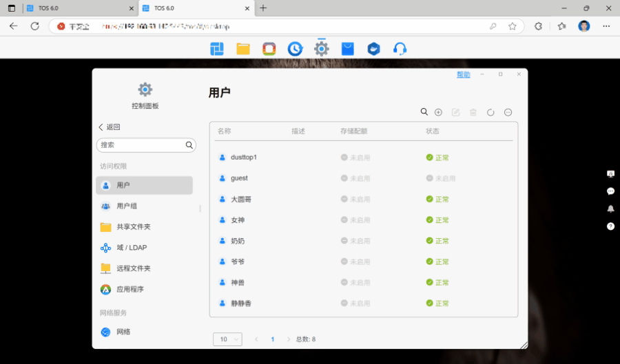Click the 帮助 help link
This screenshot has height=364, width=620.
[x=463, y=74]
